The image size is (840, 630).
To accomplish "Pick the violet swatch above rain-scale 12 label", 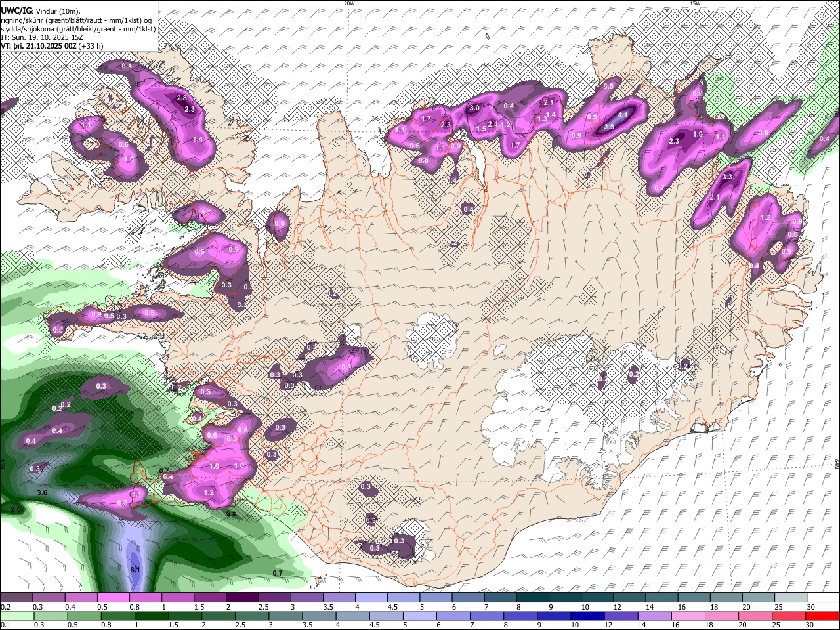I will coord(621,616).
